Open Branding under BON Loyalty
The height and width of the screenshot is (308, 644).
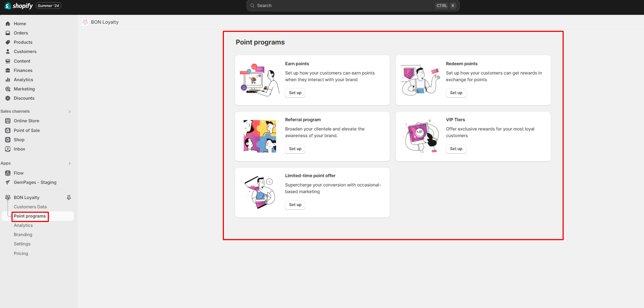pos(23,235)
